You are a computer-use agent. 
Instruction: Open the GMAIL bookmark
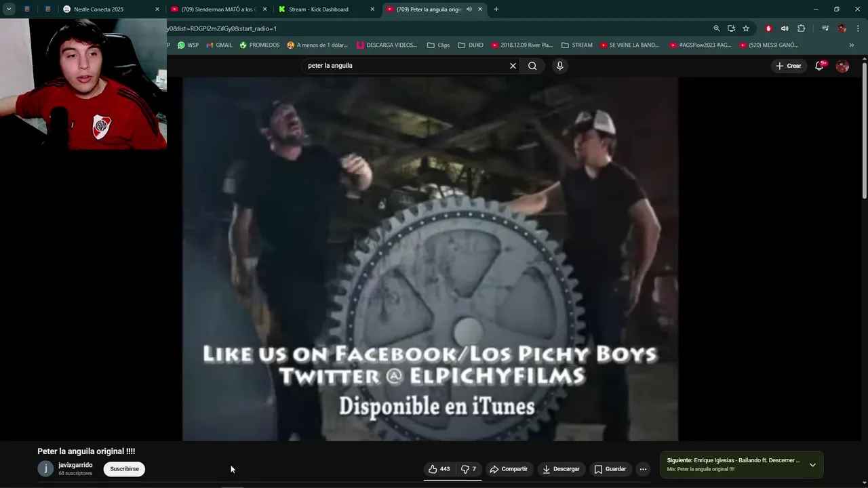pos(219,45)
